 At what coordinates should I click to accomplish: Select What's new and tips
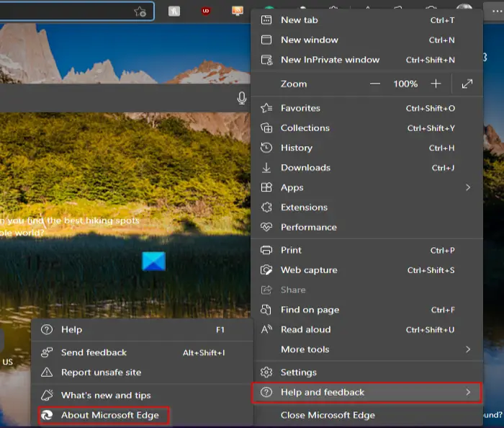142,395
